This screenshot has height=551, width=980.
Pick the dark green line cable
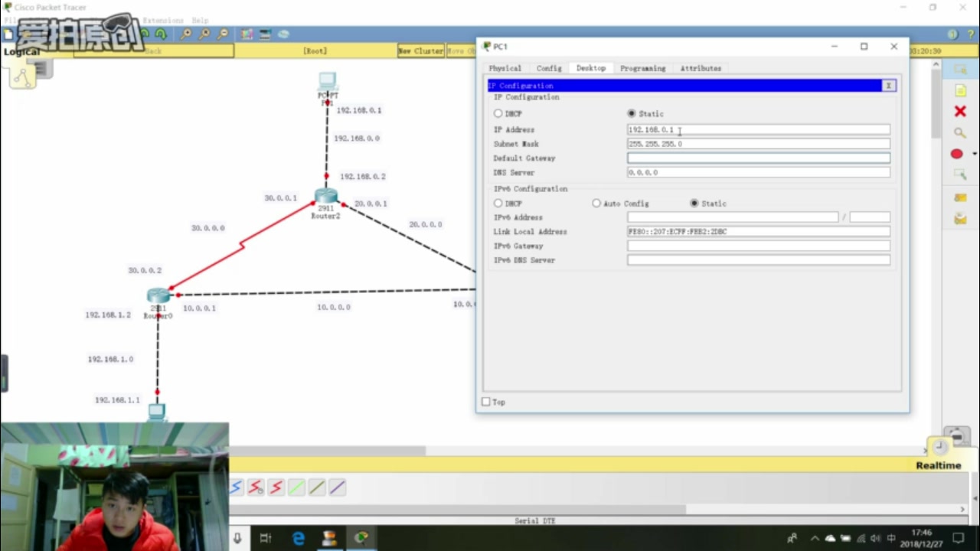pyautogui.click(x=316, y=487)
